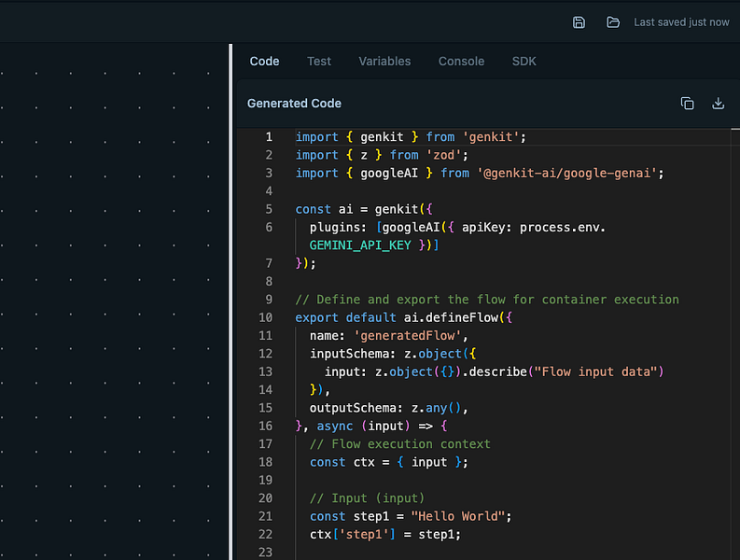Click the 'Flow execution context' comment
This screenshot has height=560, width=740.
399,444
